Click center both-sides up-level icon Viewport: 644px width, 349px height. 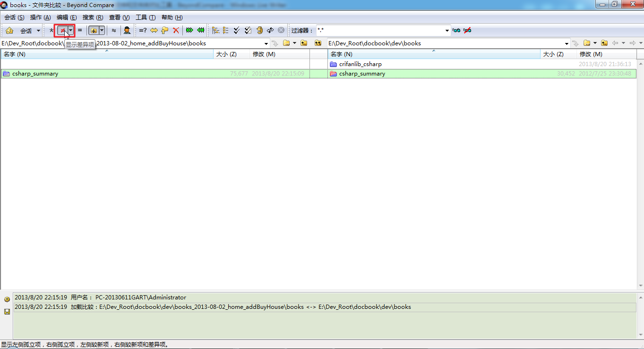click(318, 43)
